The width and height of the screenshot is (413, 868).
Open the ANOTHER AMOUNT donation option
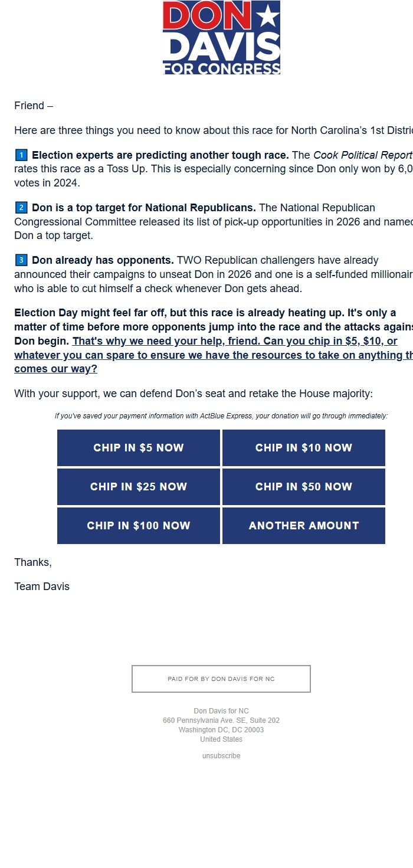pyautogui.click(x=304, y=526)
